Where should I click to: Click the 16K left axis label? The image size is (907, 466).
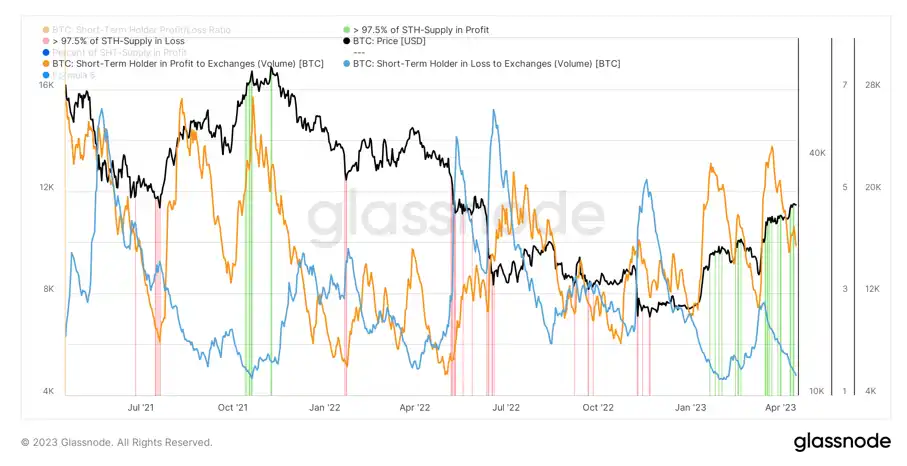46,85
